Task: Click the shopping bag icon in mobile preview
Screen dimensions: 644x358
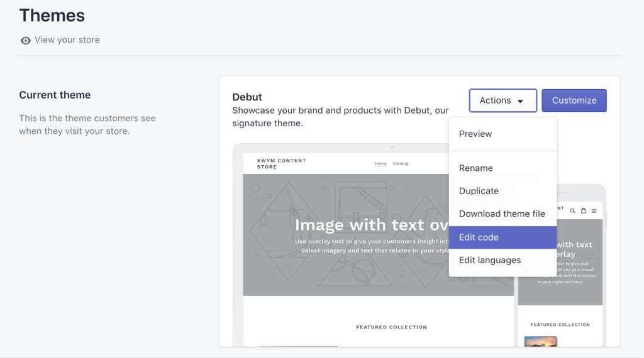Action: coord(583,211)
